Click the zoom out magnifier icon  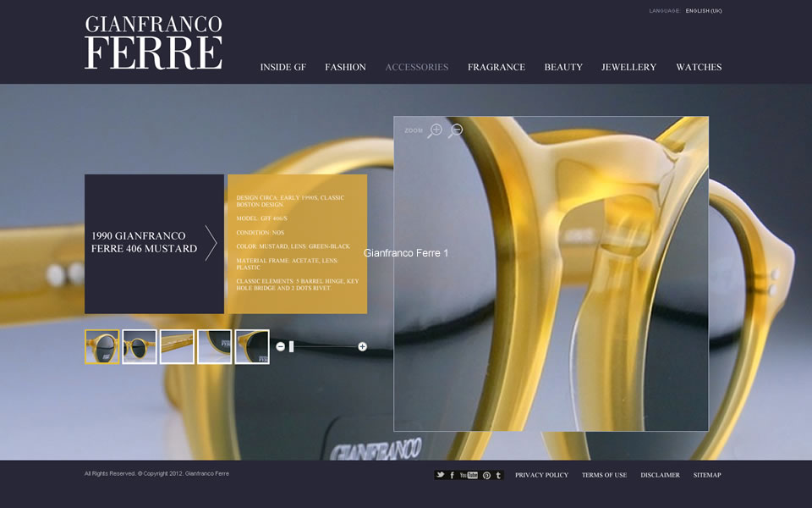click(x=455, y=130)
